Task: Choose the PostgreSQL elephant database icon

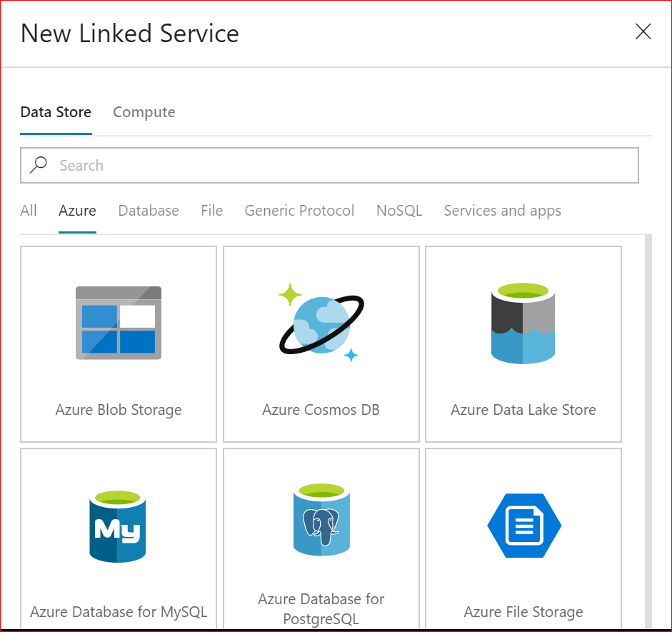Action: pos(321,520)
